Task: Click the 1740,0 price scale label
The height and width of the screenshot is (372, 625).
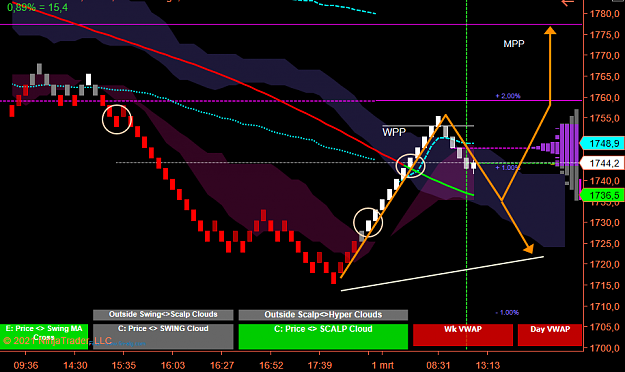Action: click(x=604, y=181)
